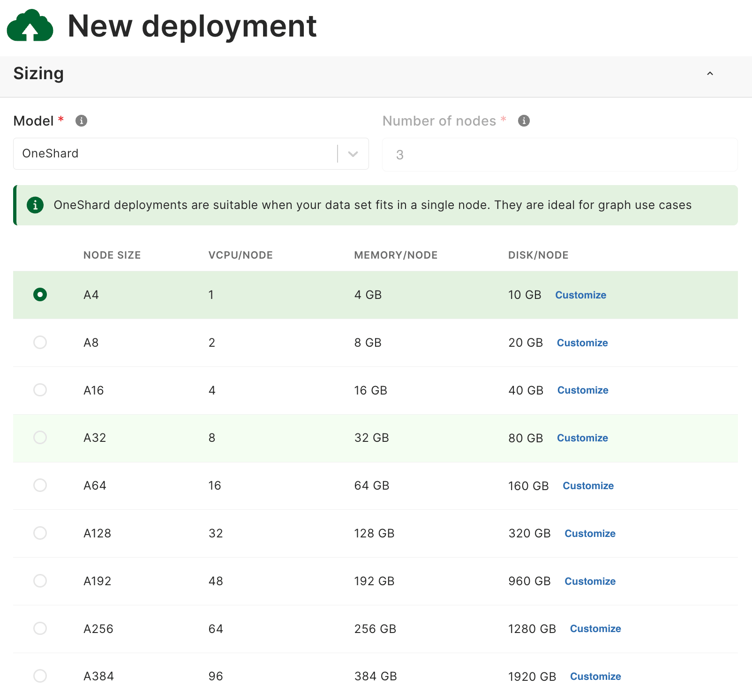The height and width of the screenshot is (700, 752).
Task: Click the MEMORY/NODE column header
Action: point(396,255)
